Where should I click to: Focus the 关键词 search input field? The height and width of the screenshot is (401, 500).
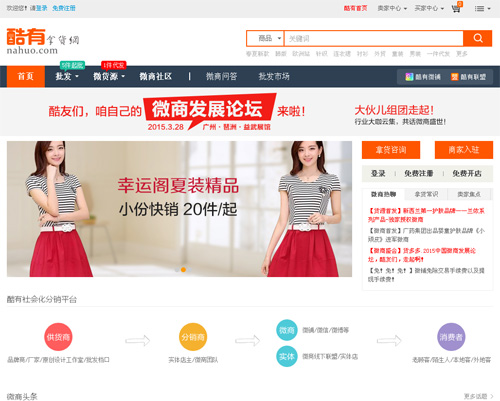coord(373,38)
